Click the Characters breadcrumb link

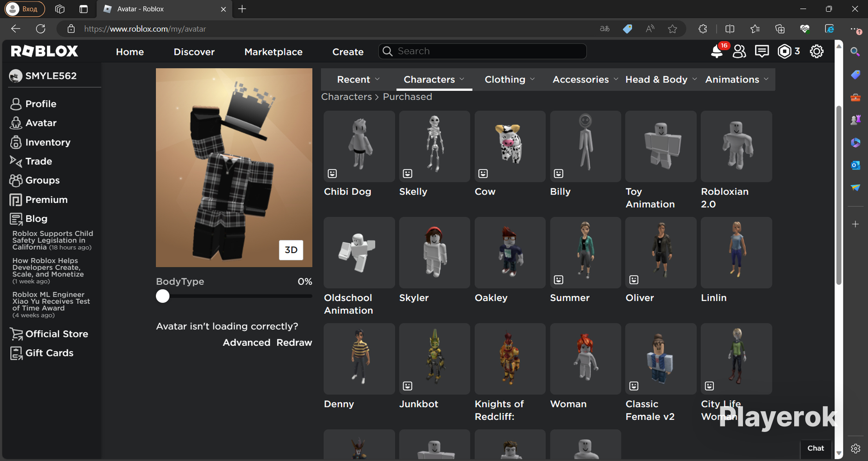point(346,97)
